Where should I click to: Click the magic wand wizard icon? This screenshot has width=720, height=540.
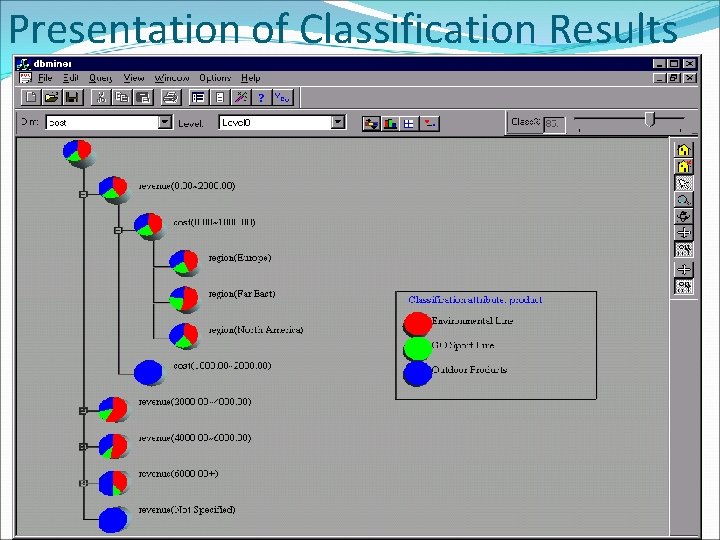(241, 97)
